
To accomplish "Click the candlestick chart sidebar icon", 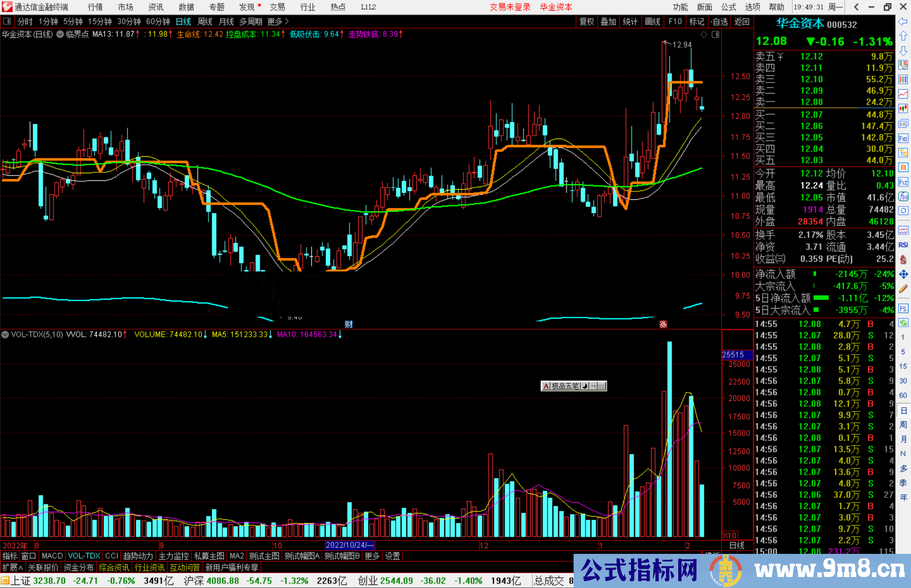I will click(903, 108).
